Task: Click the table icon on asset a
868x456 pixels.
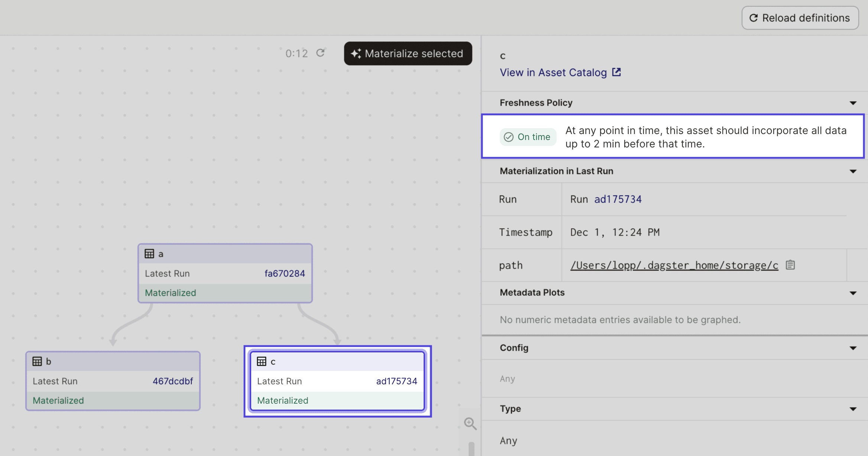Action: coord(149,254)
